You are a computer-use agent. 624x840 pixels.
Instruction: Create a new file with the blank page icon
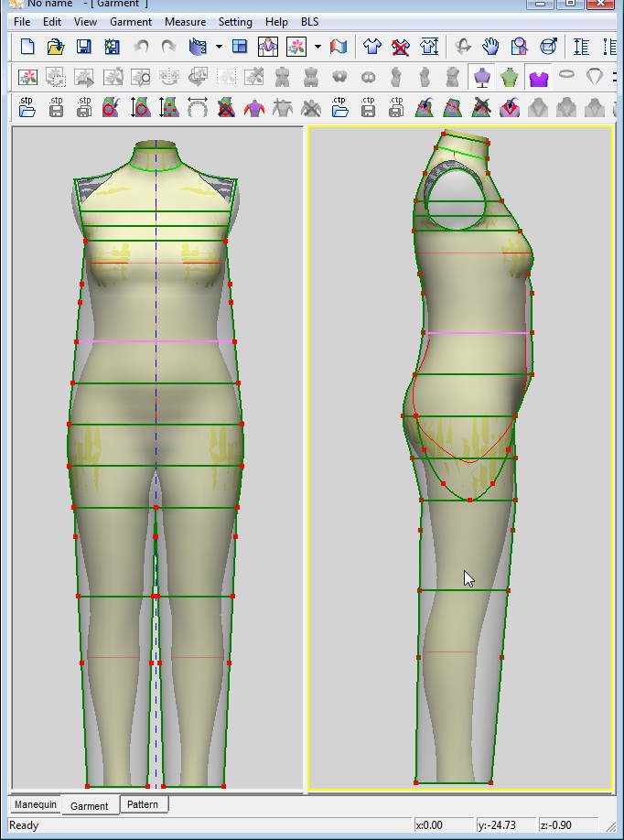pos(27,47)
